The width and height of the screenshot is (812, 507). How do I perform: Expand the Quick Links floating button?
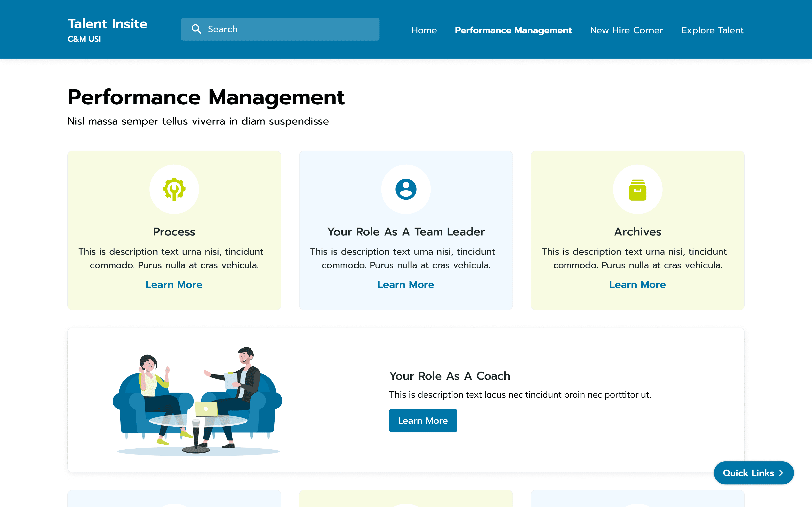point(748,473)
